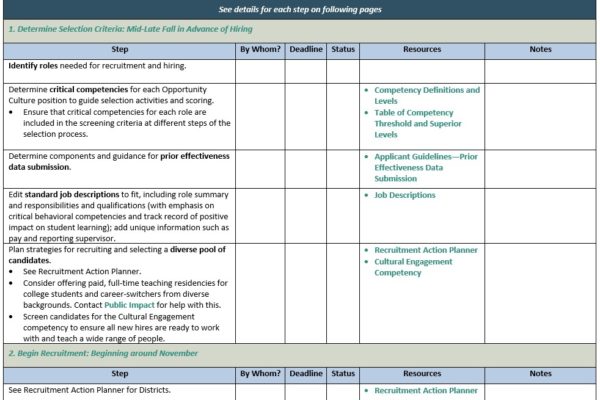Click Deadline cell for prior effectiveness row
This screenshot has height=400, width=600.
(x=306, y=169)
